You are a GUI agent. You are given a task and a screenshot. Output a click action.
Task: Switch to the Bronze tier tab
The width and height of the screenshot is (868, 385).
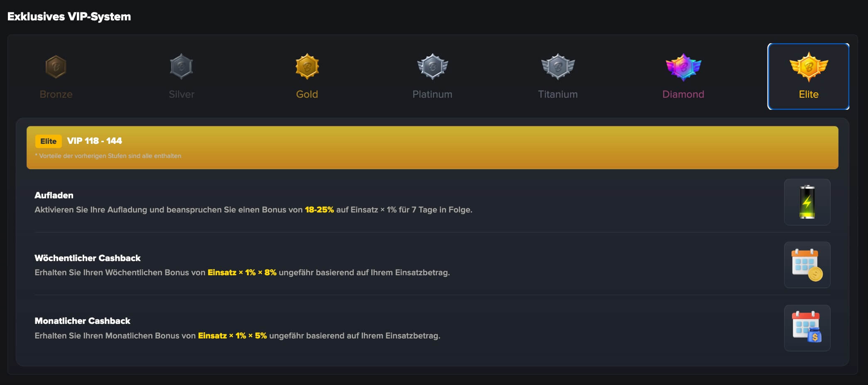click(56, 94)
